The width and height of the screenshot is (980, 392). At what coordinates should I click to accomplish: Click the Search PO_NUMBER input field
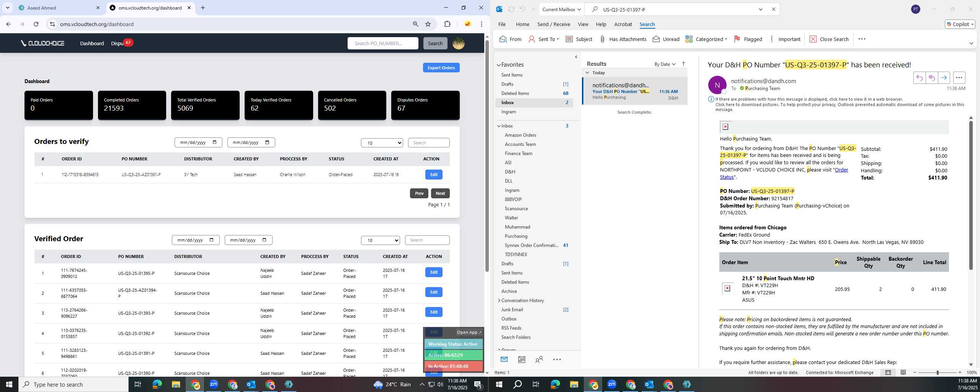(383, 43)
